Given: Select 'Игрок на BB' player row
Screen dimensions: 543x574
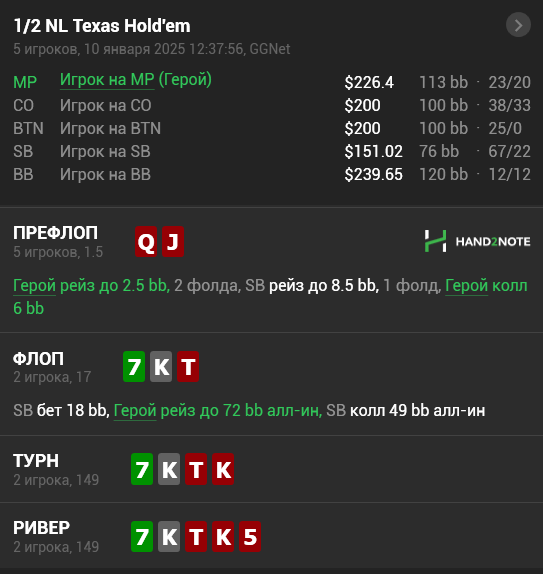Looking at the screenshot, I should [272, 175].
